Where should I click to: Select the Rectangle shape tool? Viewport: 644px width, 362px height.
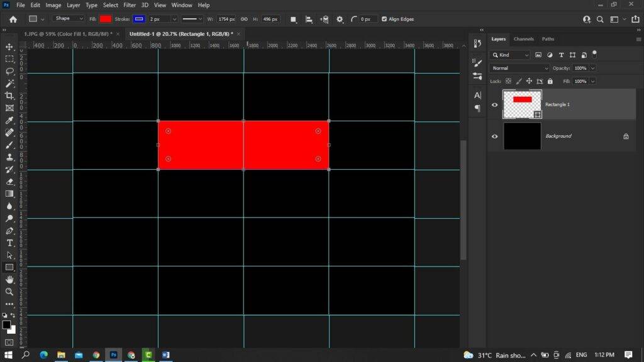[x=9, y=267]
